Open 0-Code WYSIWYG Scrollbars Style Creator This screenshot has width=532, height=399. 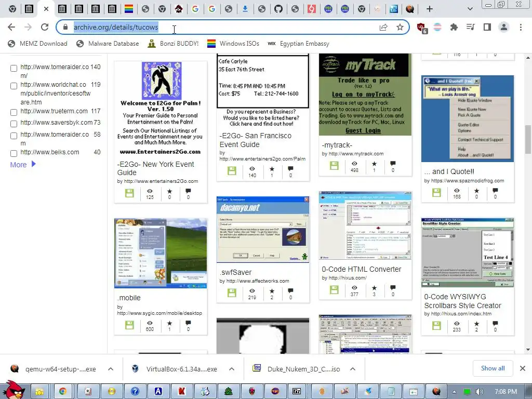point(462,301)
